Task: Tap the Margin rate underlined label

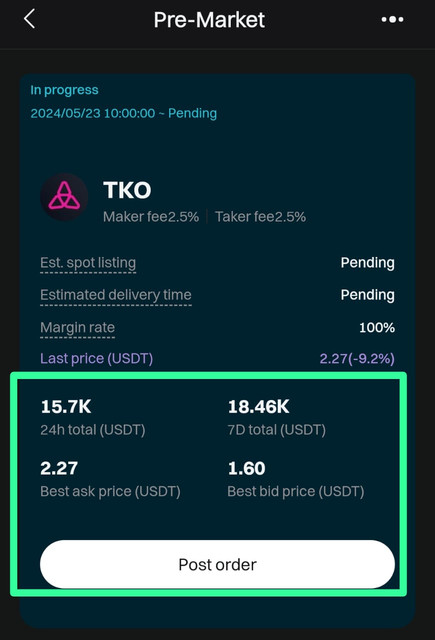Action: tap(78, 328)
